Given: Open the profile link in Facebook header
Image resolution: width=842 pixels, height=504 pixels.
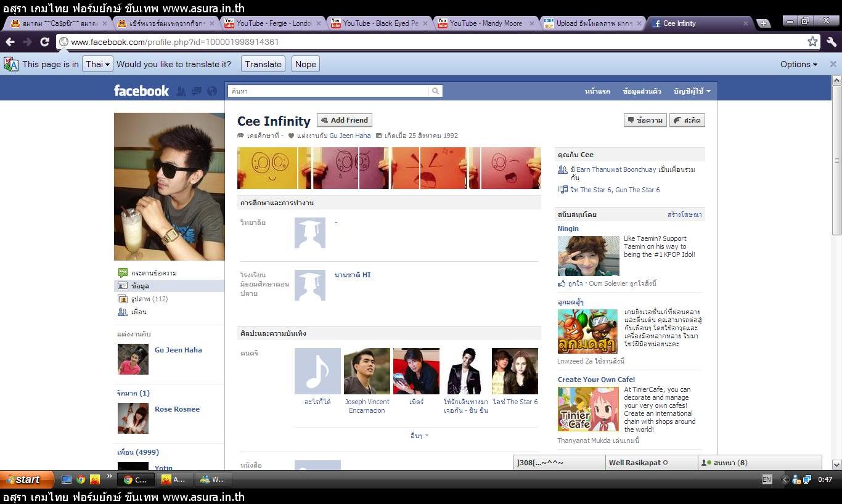Looking at the screenshot, I should (x=642, y=91).
